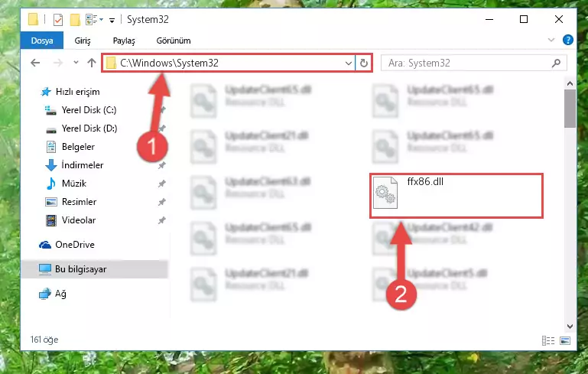
Task: Open recent locations dropdown arrow
Action: pos(76,63)
